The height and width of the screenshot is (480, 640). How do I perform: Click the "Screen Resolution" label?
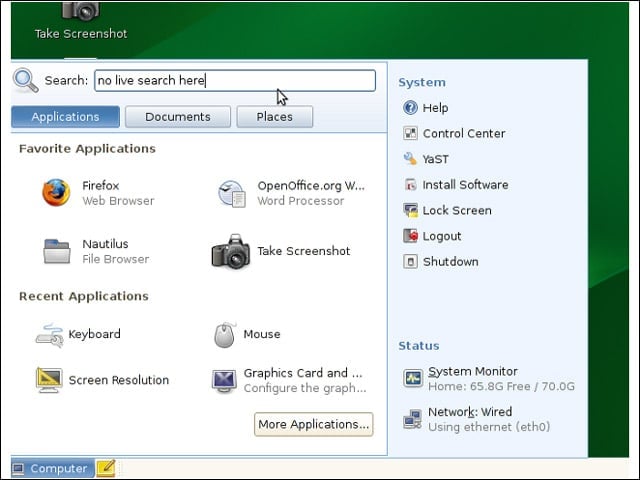coord(119,380)
